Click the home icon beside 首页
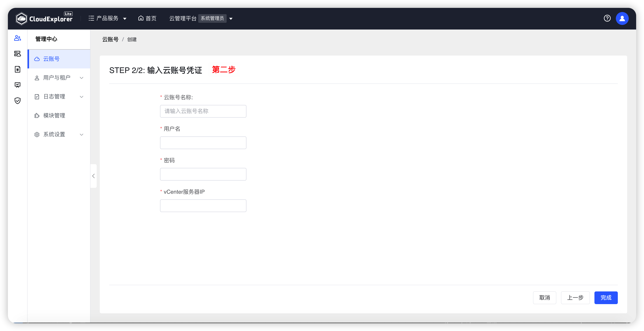This screenshot has height=331, width=644. click(x=141, y=18)
